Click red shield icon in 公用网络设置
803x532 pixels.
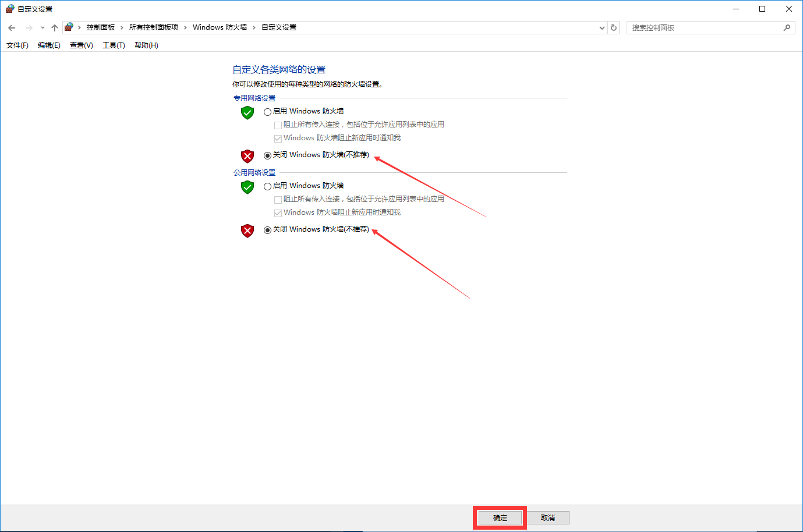click(x=247, y=230)
